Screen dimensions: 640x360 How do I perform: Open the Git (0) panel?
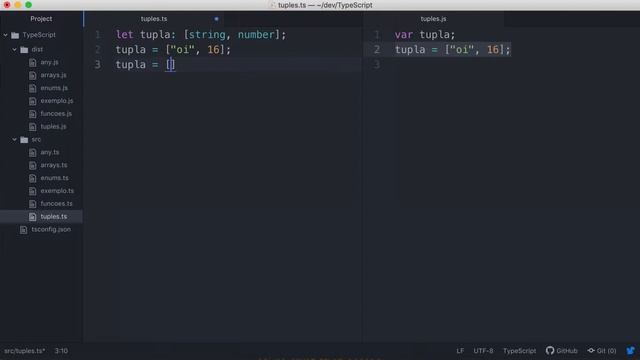click(602, 351)
